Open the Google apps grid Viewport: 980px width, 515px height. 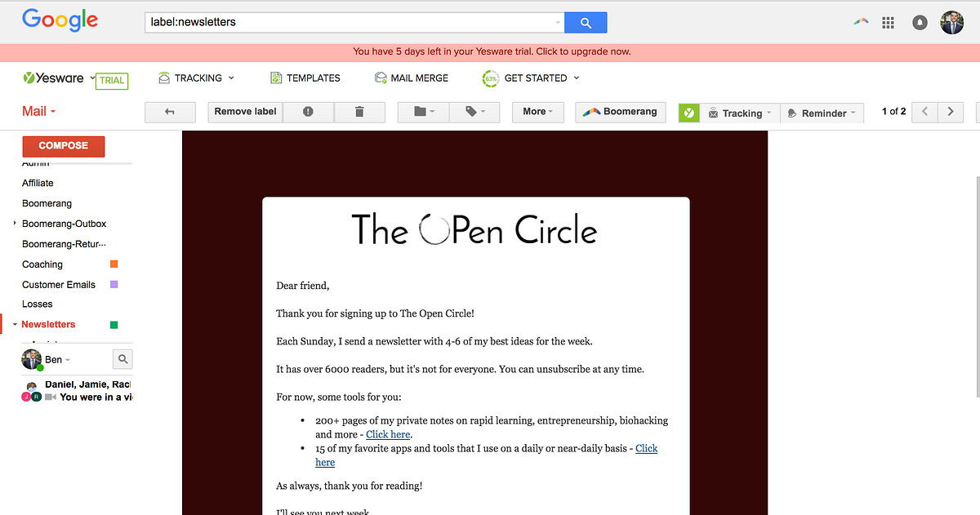(x=889, y=23)
